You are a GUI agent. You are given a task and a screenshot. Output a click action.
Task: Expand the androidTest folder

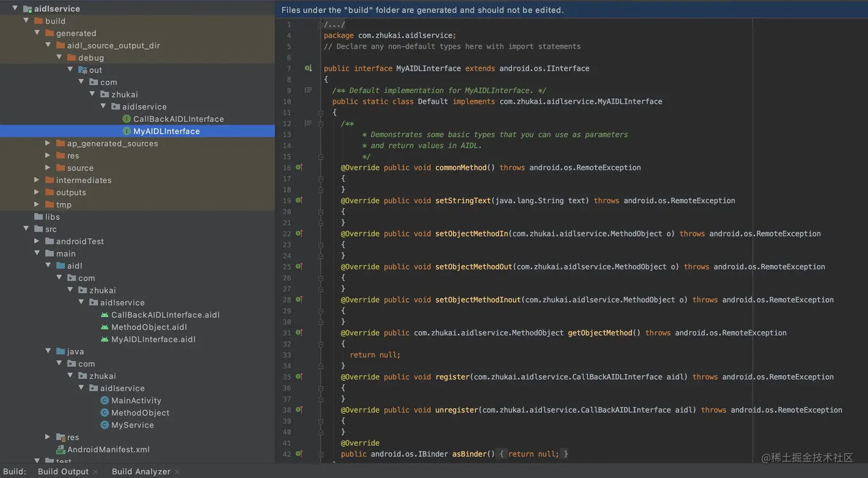coord(37,241)
